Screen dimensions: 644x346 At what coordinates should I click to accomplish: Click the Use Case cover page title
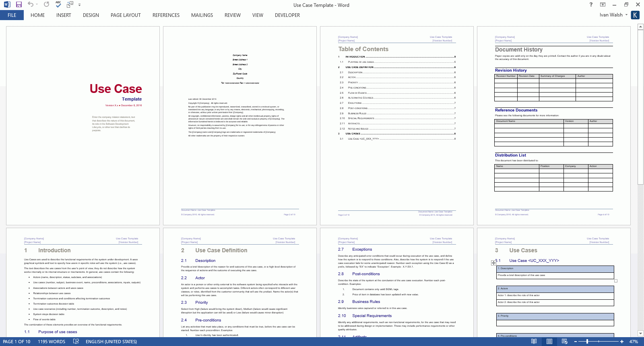click(116, 89)
